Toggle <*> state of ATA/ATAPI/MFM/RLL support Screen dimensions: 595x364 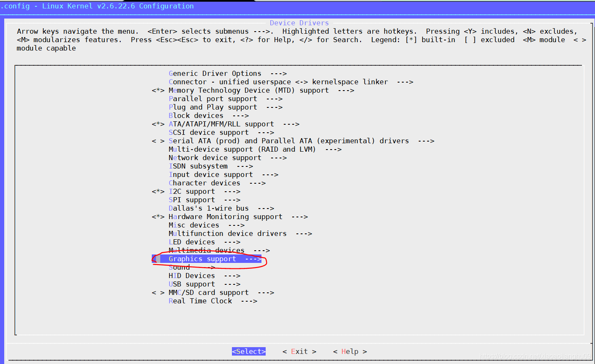pos(158,124)
